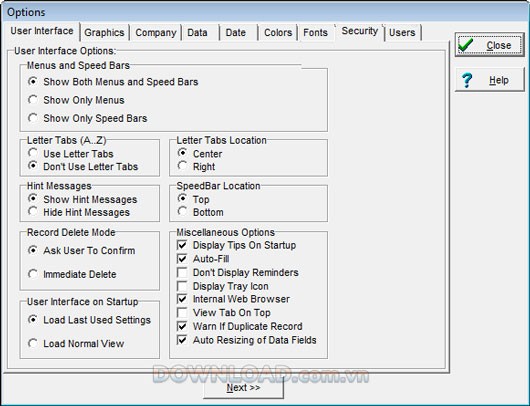Toggle Display Tips On Startup checkbox
The height and width of the screenshot is (406, 530).
pyautogui.click(x=182, y=245)
